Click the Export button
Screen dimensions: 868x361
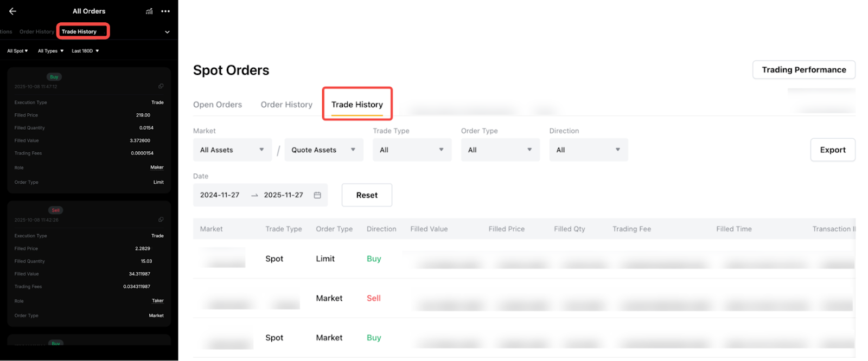tap(832, 150)
